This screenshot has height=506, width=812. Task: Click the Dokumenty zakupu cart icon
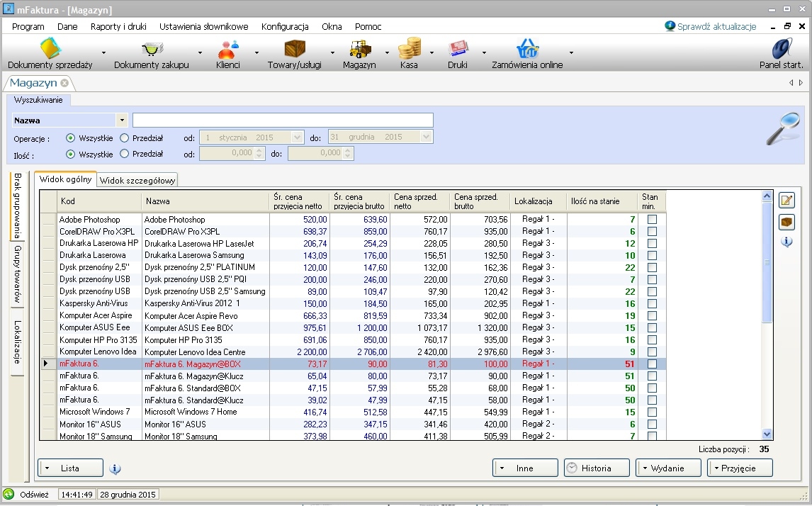152,50
